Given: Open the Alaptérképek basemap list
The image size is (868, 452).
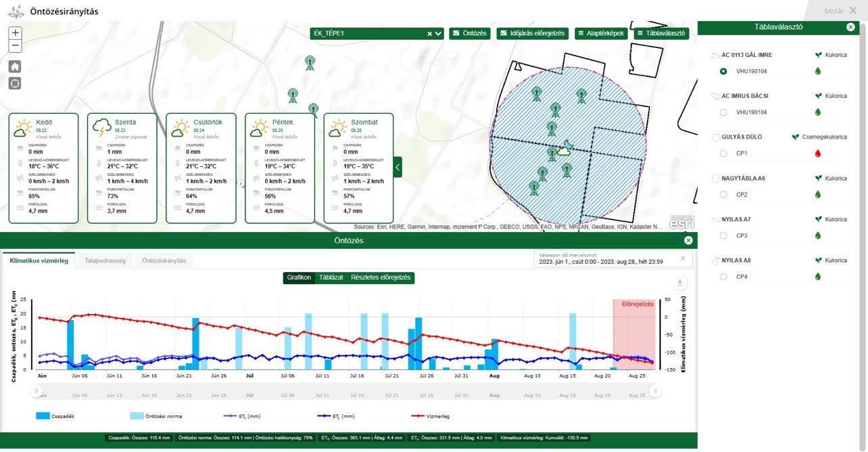Looking at the screenshot, I should [601, 33].
